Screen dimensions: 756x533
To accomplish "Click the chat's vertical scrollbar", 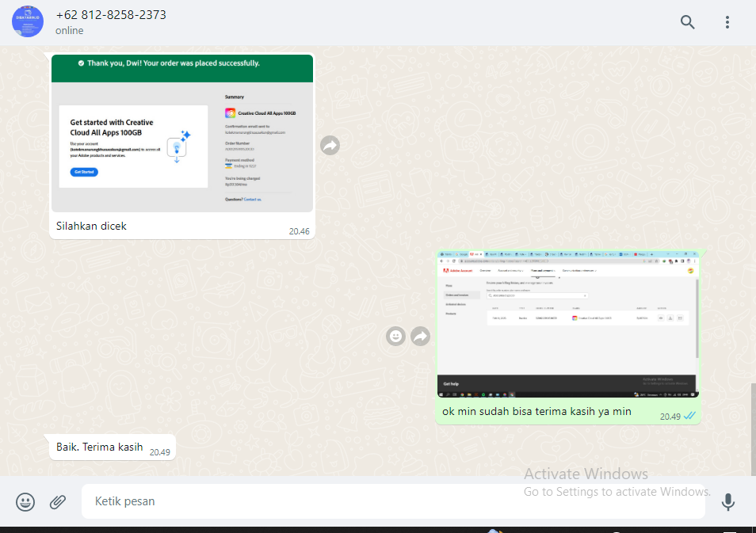I will [753, 429].
